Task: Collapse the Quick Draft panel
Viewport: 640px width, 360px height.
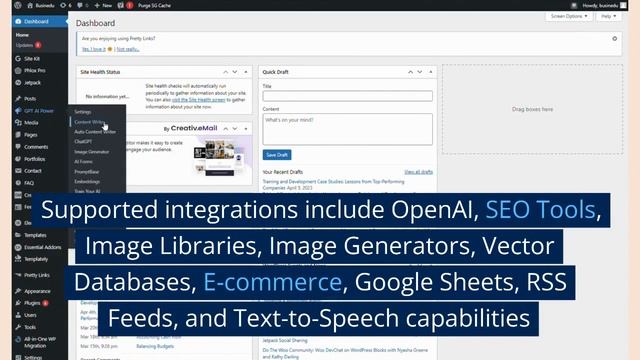Action: tap(431, 72)
